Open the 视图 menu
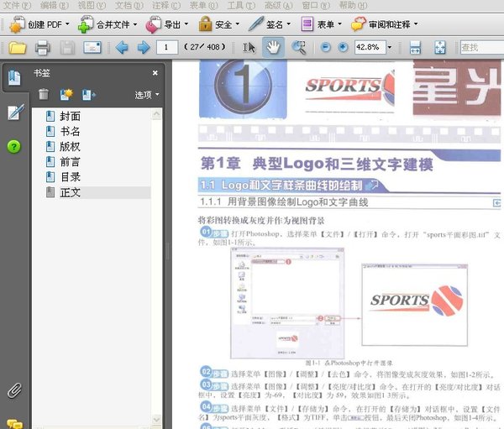 (92, 6)
